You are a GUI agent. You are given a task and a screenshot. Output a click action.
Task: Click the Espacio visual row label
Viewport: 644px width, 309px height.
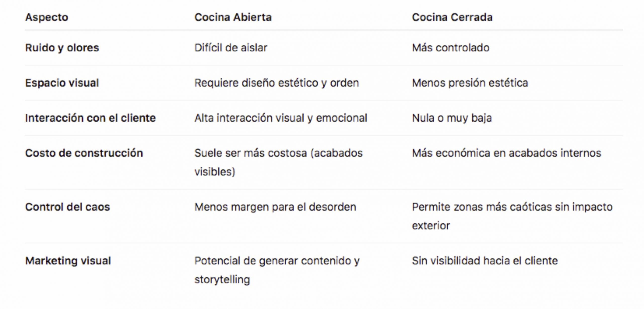tap(62, 83)
